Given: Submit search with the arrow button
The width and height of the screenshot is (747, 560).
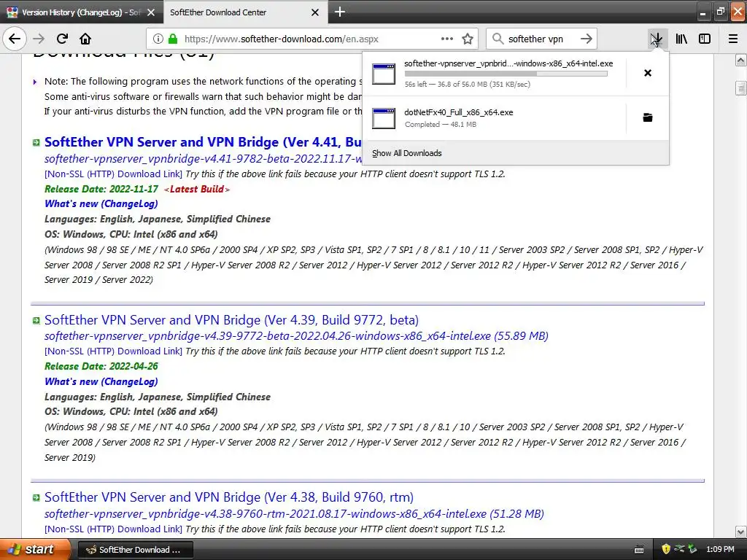Looking at the screenshot, I should click(587, 39).
